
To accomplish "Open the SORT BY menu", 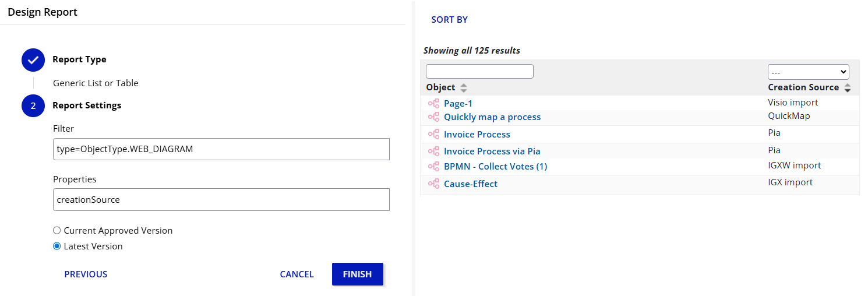I will point(449,20).
